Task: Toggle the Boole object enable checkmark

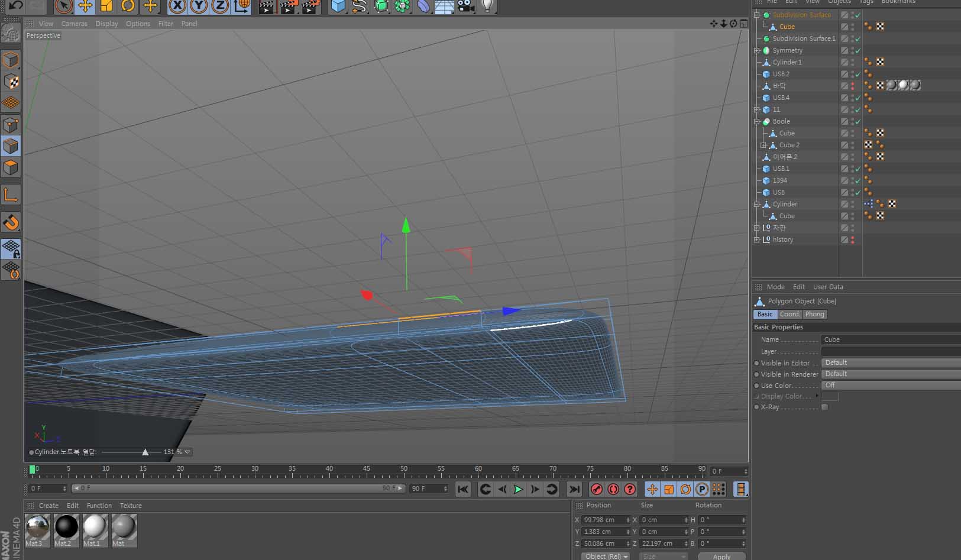Action: coord(858,121)
